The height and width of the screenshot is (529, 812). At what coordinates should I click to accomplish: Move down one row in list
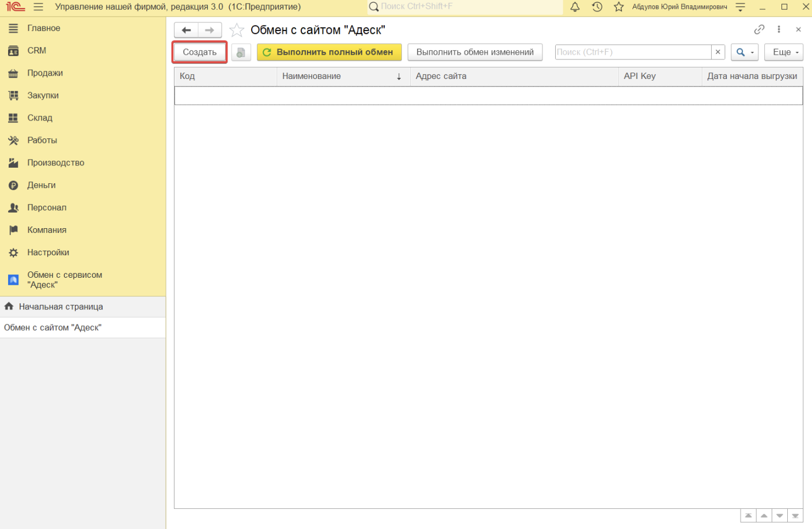(779, 516)
